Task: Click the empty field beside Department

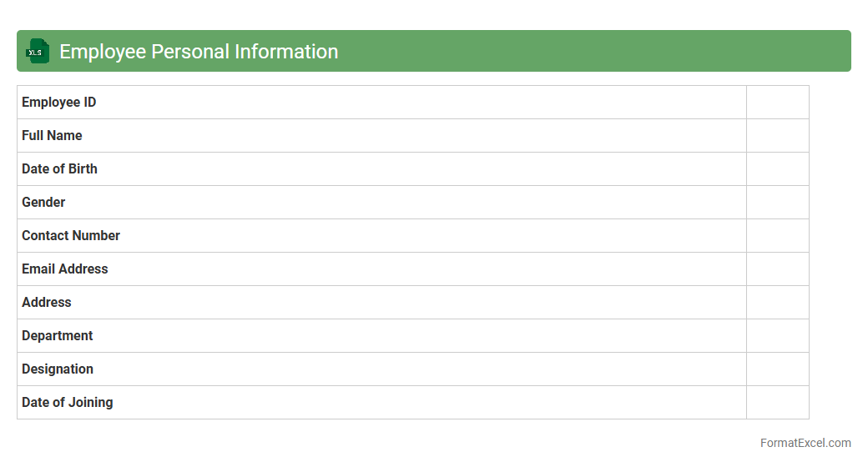Action: pyautogui.click(x=777, y=336)
